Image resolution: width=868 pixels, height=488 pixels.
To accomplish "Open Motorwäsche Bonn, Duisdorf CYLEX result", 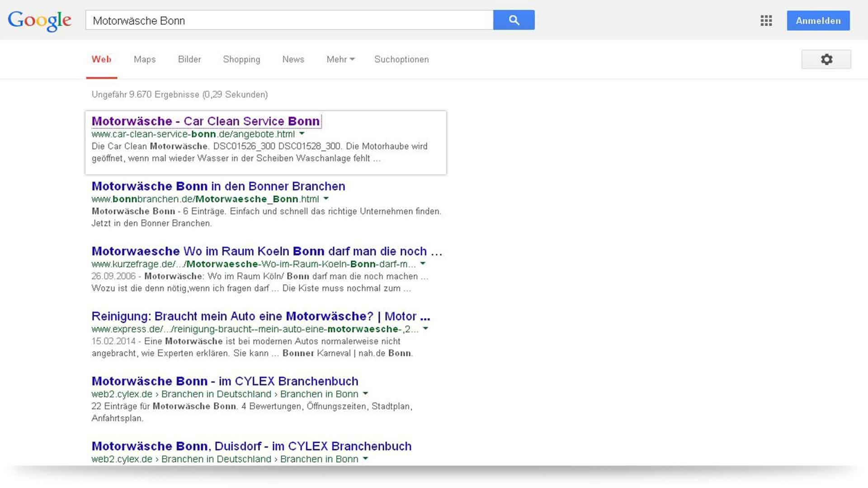I will tap(251, 446).
